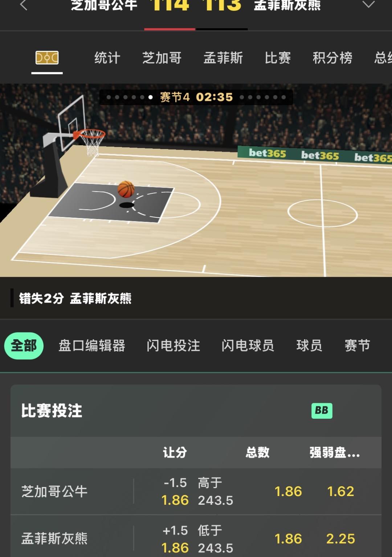Select the basketball court view icon tab
The image size is (392, 557).
[47, 58]
